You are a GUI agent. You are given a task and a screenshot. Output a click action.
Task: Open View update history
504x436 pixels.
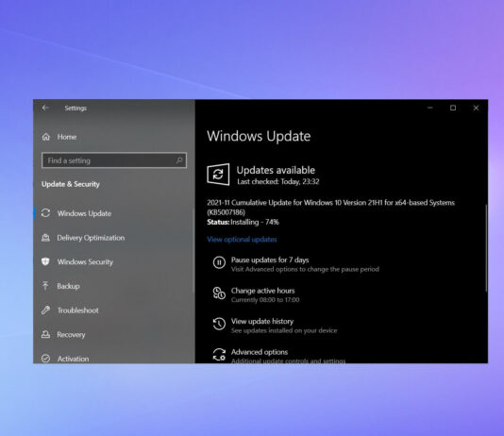click(262, 321)
